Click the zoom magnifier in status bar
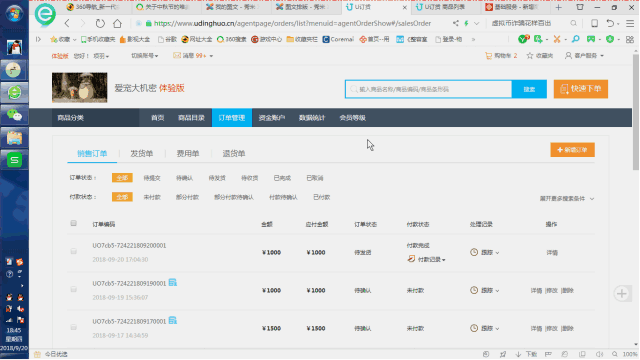Viewport: 640px width, 360px height. pos(615,354)
